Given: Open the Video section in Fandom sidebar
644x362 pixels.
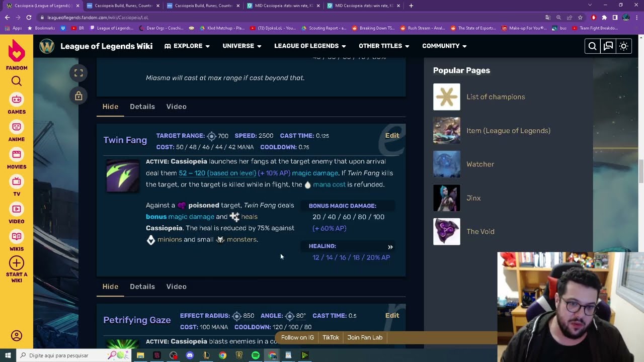Looking at the screenshot, I should [17, 214].
